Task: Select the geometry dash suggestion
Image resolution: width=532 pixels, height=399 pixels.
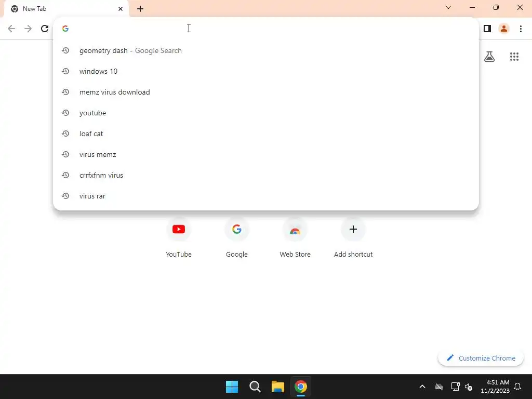Action: pos(266,50)
